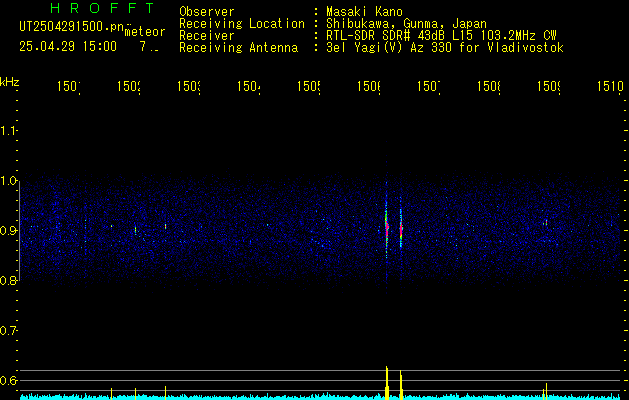
Task: Click the small red echo near 1509
Action: 546,222
